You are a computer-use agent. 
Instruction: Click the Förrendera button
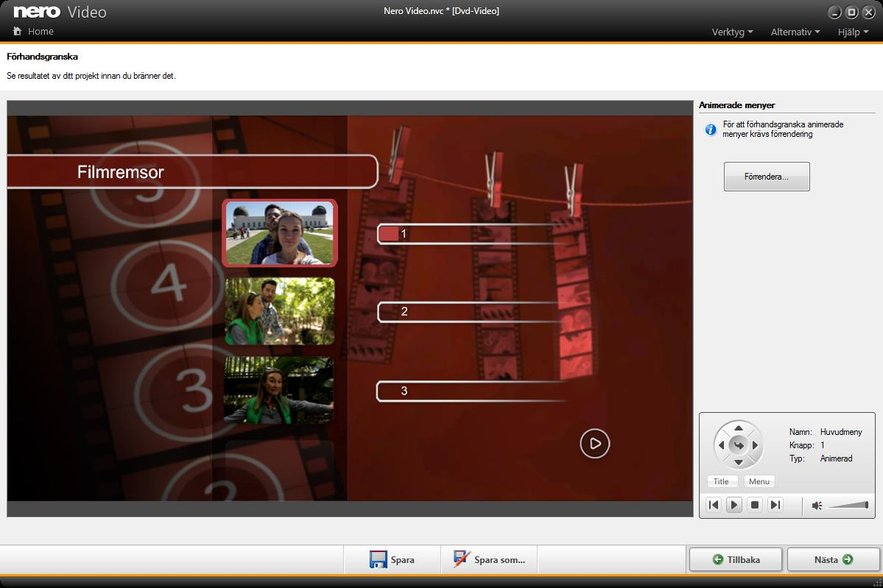(x=767, y=177)
